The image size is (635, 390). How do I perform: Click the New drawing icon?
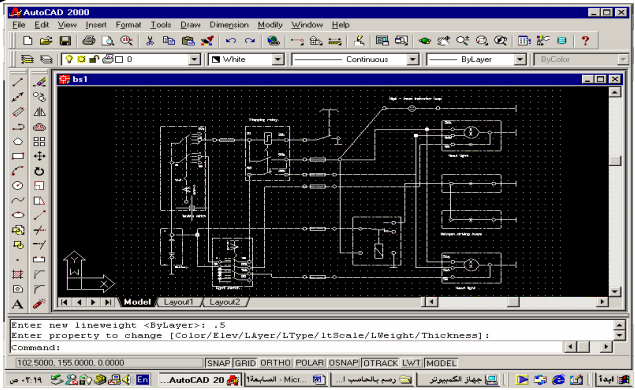click(28, 40)
